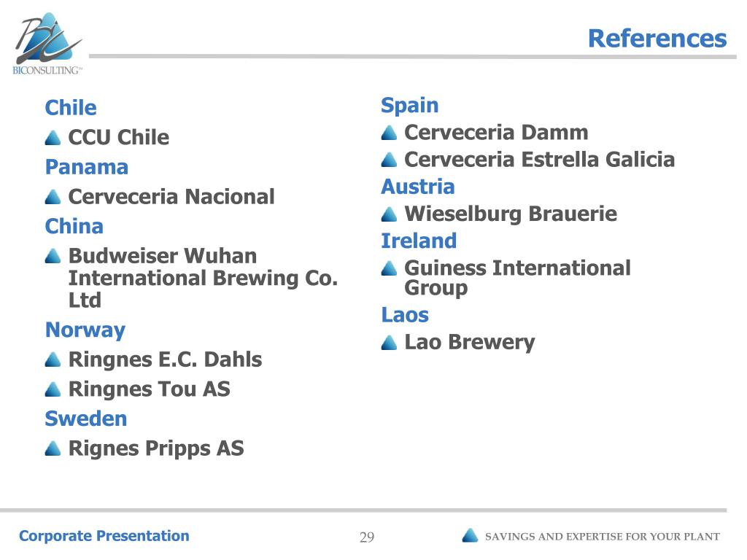
Task: Click the triangle bullet beside Guiness International Group
Action: pos(390,268)
